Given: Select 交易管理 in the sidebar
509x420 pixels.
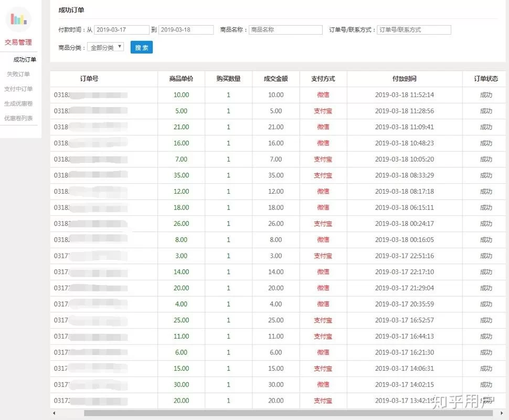Looking at the screenshot, I should [x=19, y=42].
